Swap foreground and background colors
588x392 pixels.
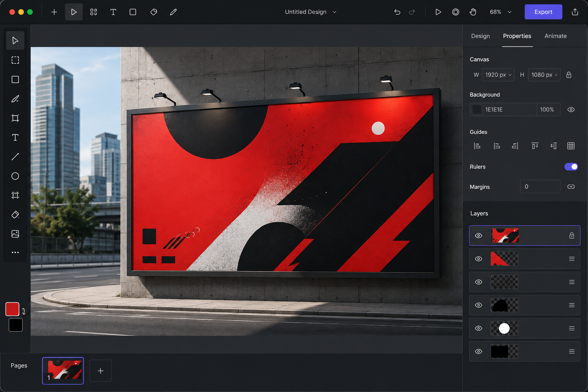24,311
